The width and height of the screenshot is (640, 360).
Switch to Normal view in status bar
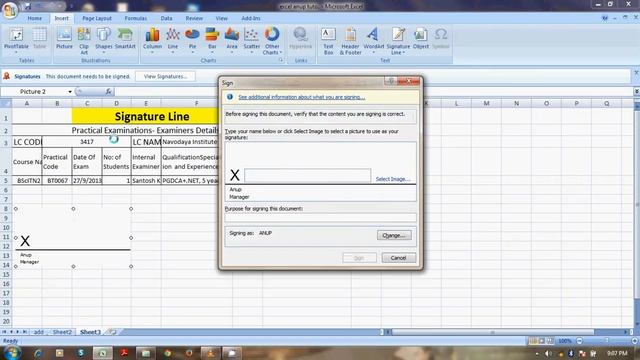[x=533, y=341]
